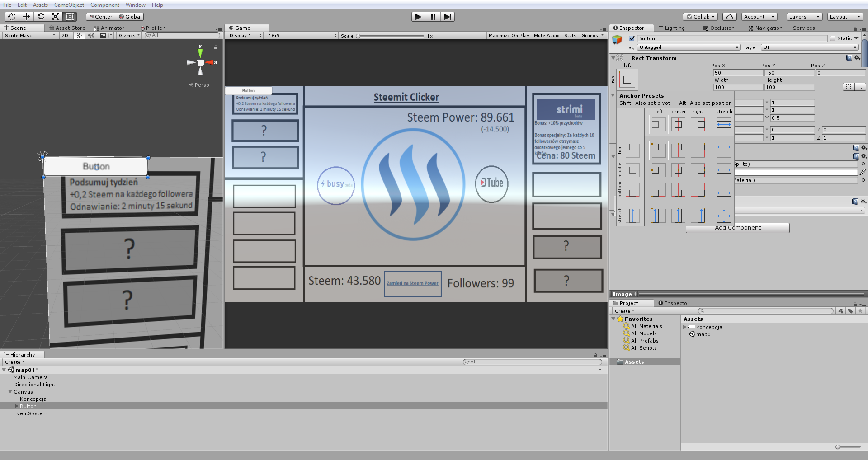Toggle Scene view effects image icon
The width and height of the screenshot is (868, 460).
103,35
